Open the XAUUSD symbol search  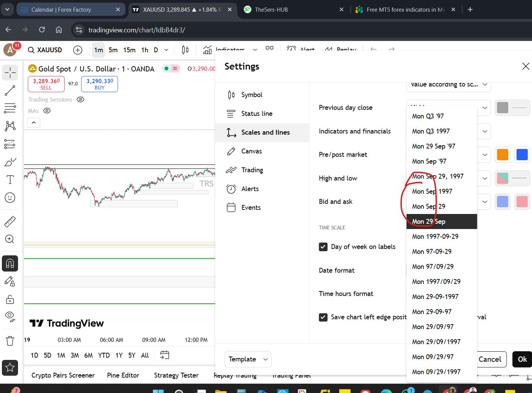(x=45, y=50)
